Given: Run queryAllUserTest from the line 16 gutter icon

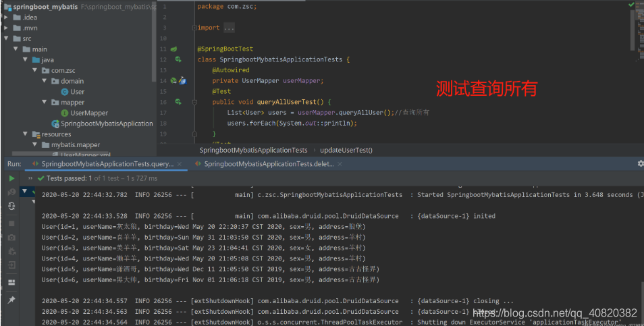Looking at the screenshot, I should pyautogui.click(x=178, y=102).
